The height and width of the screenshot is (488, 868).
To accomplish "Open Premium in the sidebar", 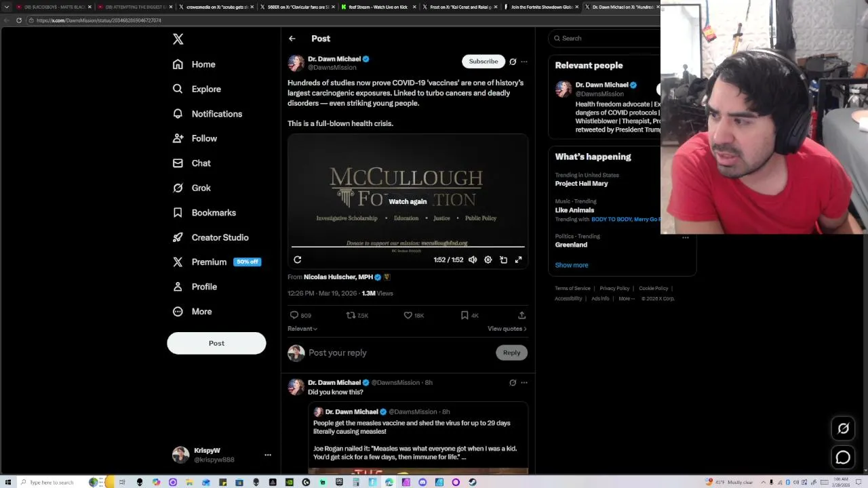I will (x=216, y=262).
